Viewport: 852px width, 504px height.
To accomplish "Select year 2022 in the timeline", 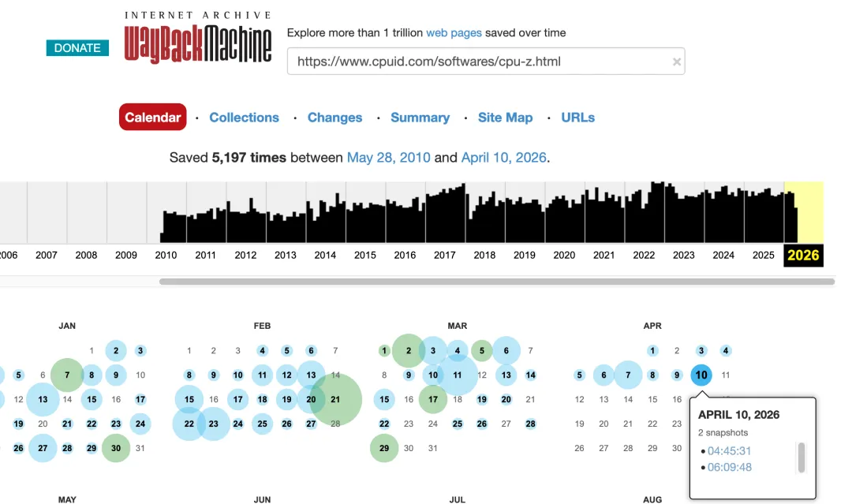I will 644,256.
